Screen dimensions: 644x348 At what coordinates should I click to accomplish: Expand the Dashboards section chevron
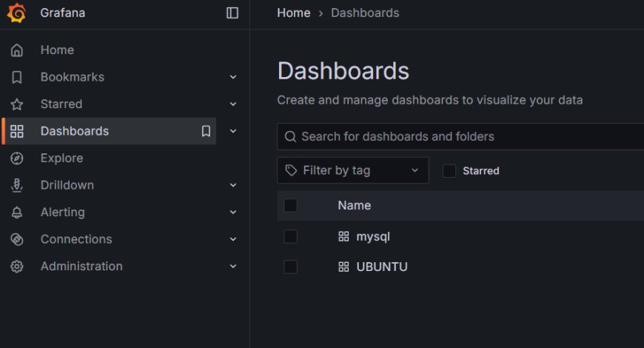click(233, 131)
